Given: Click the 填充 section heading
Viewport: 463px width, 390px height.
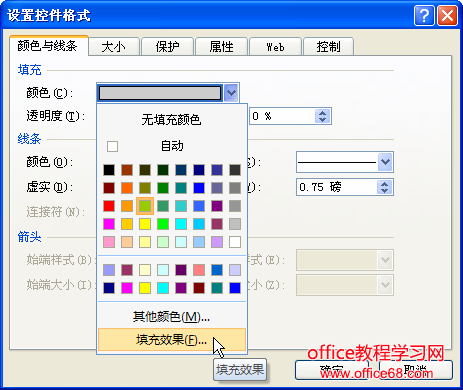Looking at the screenshot, I should 30,70.
